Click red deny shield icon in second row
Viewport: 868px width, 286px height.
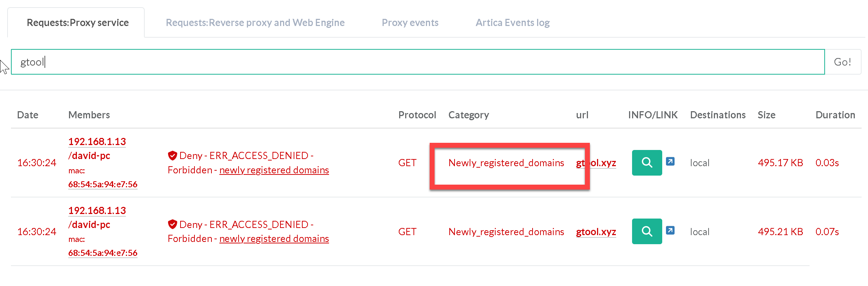(x=173, y=225)
